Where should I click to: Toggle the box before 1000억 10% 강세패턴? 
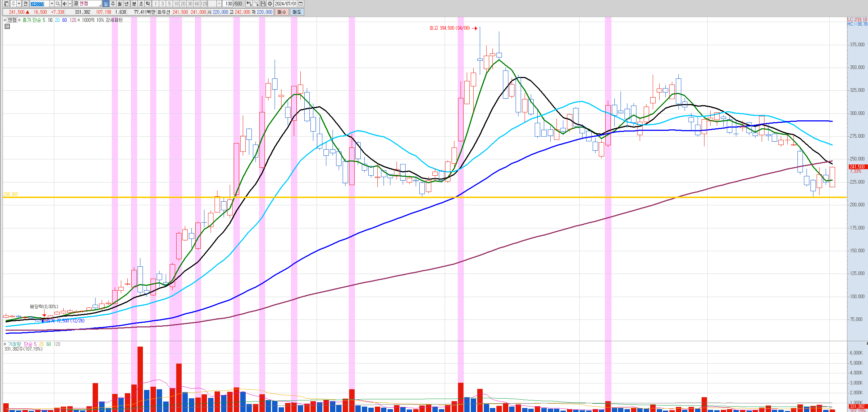[79, 20]
